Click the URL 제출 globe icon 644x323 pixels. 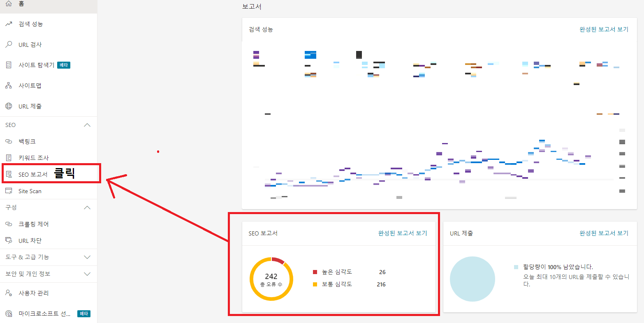pos(9,106)
